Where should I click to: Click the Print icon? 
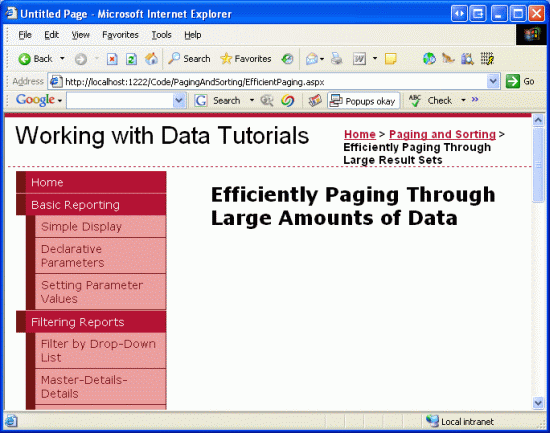pos(337,59)
